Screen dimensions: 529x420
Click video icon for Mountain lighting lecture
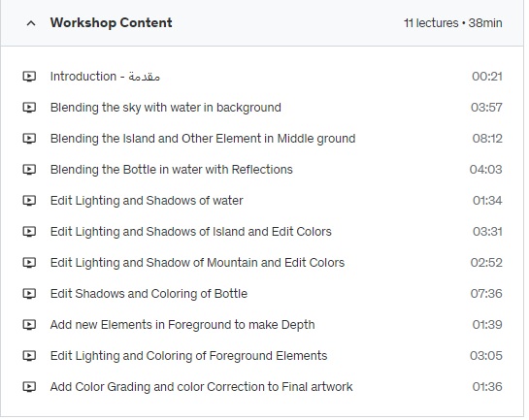(29, 263)
